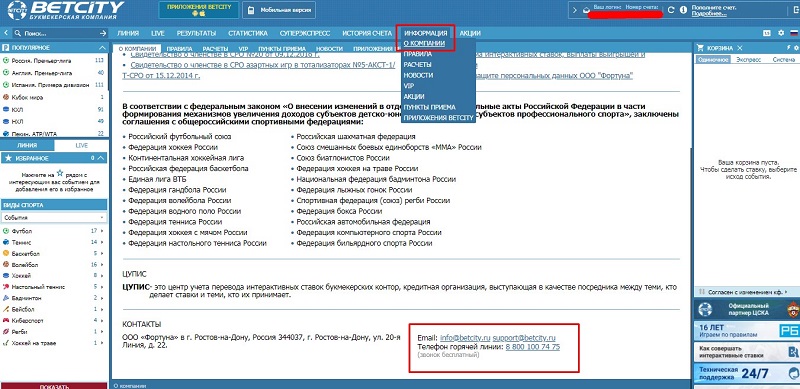This screenshot has height=389, width=800.
Task: Open settings gear icon in navigation bar
Action: tap(781, 33)
